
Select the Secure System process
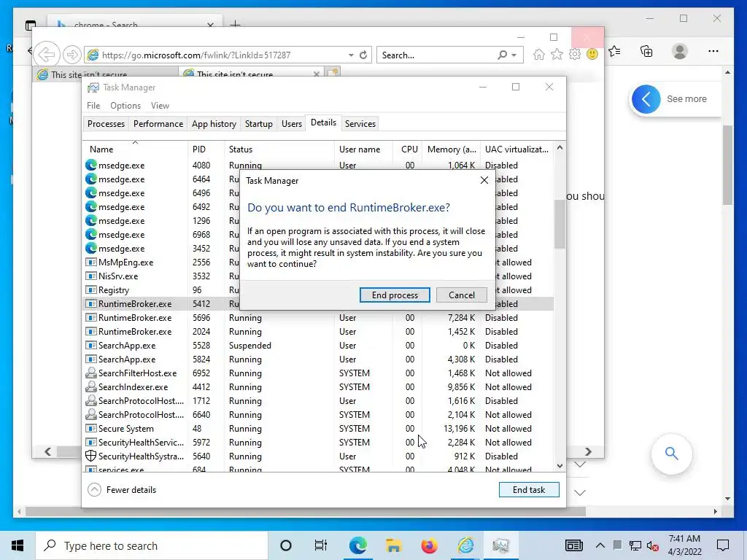318,429
